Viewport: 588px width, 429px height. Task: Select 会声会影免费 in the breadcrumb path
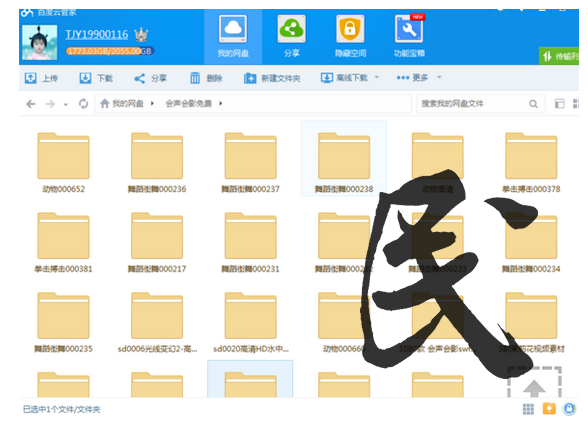[x=189, y=104]
